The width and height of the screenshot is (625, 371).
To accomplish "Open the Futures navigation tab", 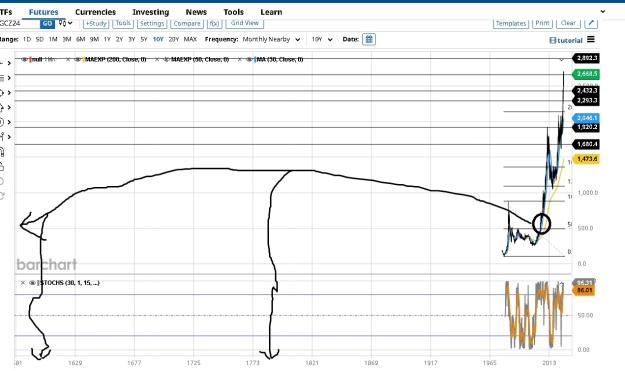I will click(x=43, y=12).
